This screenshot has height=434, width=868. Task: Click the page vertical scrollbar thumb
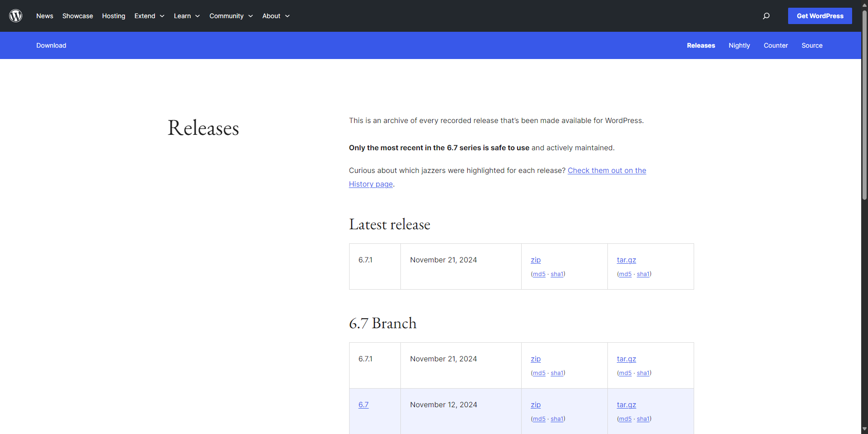pos(864,104)
